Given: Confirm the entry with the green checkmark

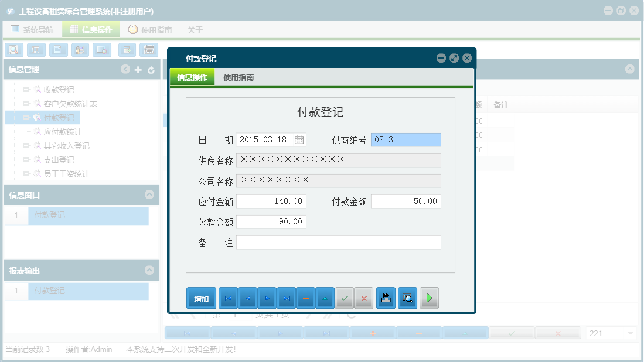Looking at the screenshot, I should pyautogui.click(x=345, y=298).
